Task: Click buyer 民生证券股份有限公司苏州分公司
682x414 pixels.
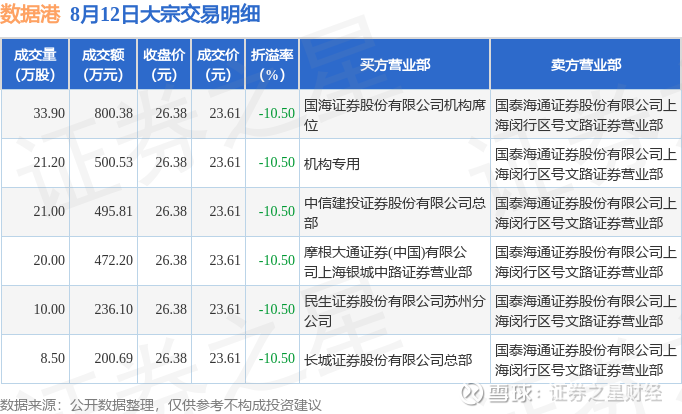Action: point(394,310)
